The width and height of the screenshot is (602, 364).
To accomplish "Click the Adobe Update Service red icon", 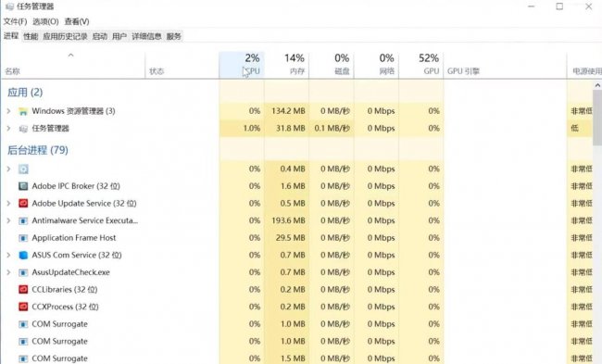I will pyautogui.click(x=23, y=204).
